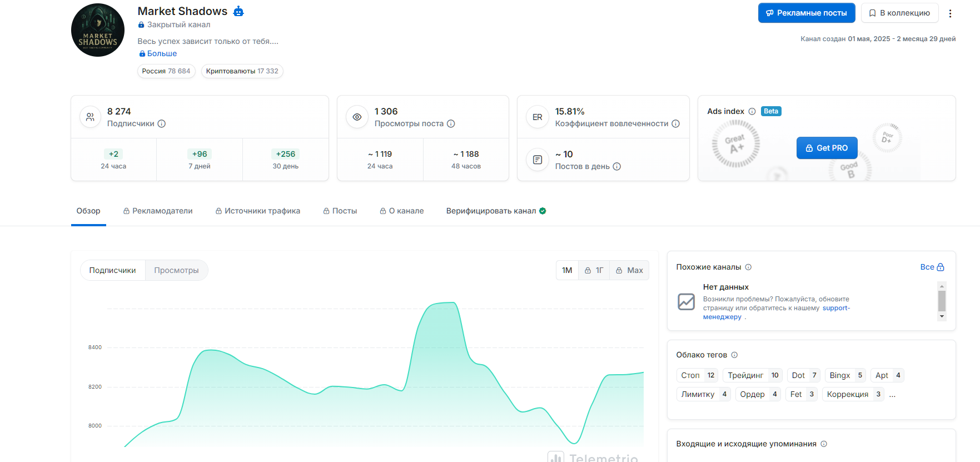Image resolution: width=980 pixels, height=462 pixels.
Task: Select the Подписчики chart toggle
Action: tap(112, 270)
